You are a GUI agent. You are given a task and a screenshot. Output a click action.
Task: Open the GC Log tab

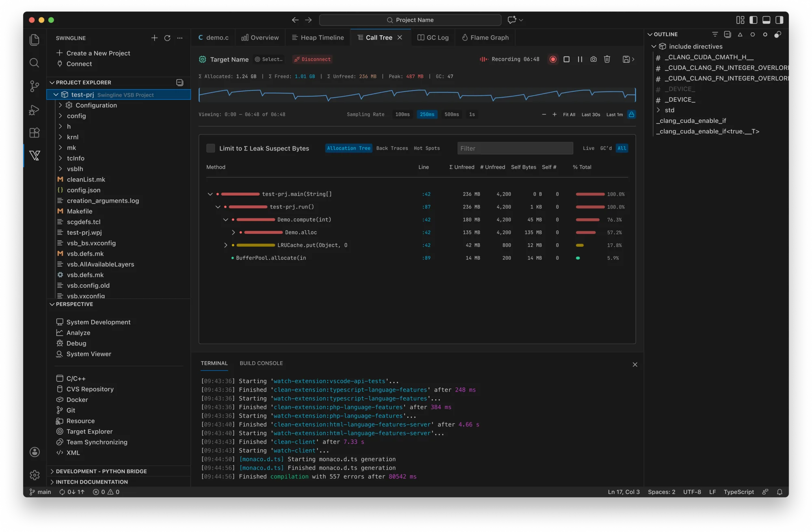click(433, 37)
